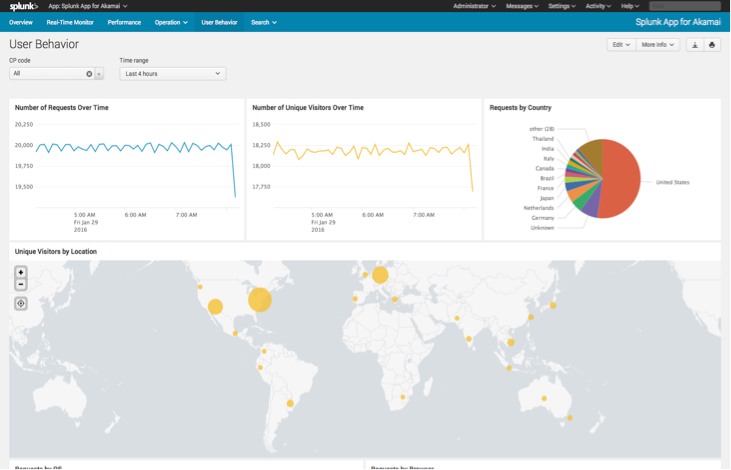Select the User Behavior tab
The height and width of the screenshot is (470, 731).
pos(219,22)
